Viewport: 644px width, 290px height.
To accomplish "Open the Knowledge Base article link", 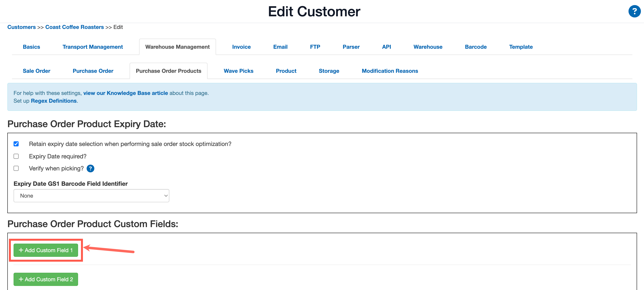I will click(126, 93).
